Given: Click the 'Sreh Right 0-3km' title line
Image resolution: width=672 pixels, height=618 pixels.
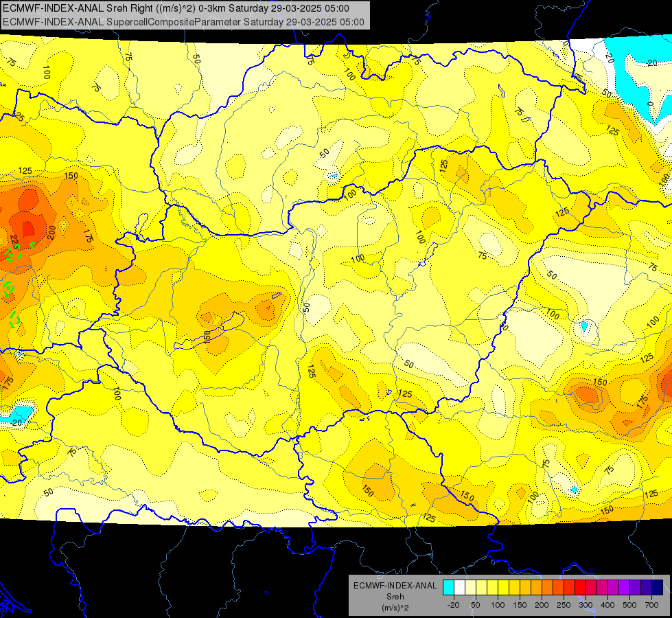Looking at the screenshot, I should [176, 8].
